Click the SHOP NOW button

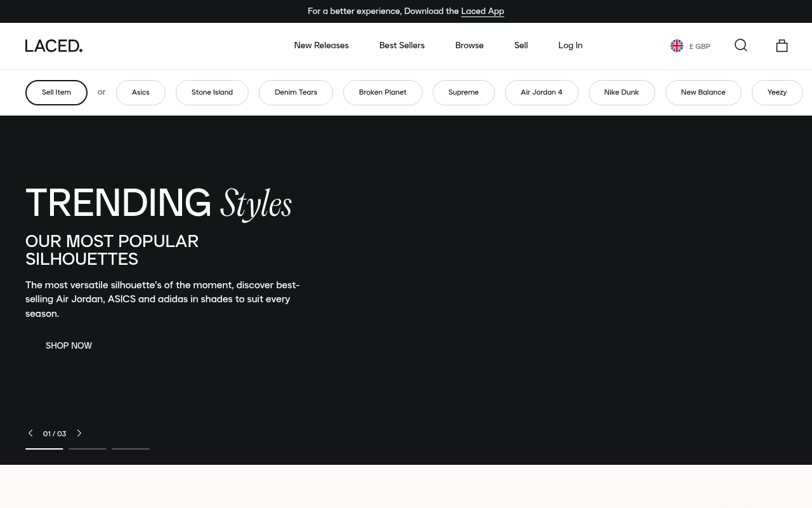(x=69, y=346)
